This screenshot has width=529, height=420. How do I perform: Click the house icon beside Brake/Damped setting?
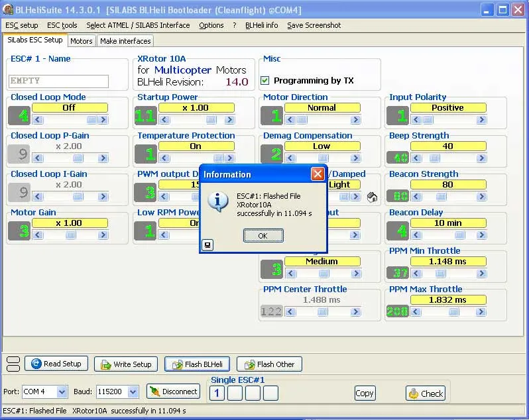click(x=372, y=197)
